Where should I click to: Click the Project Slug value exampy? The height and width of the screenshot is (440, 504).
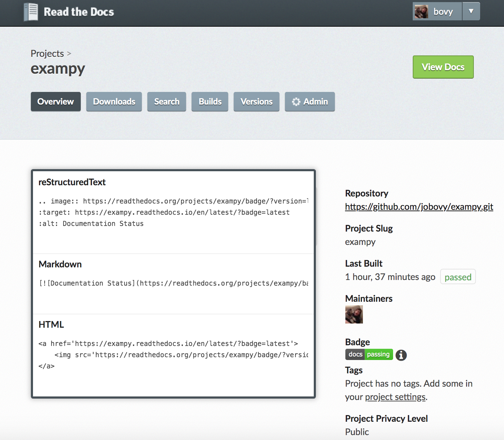tap(360, 242)
